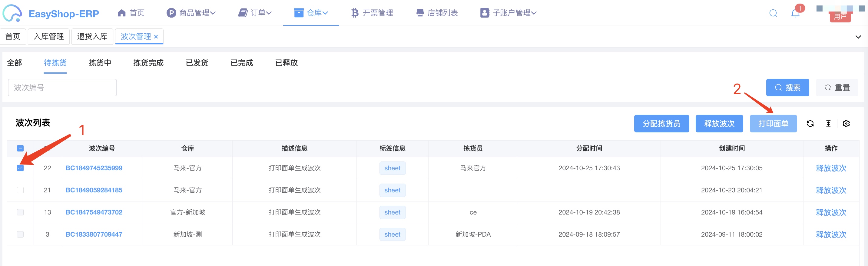868x266 pixels.
Task: Click the 打印面单 button
Action: 773,124
